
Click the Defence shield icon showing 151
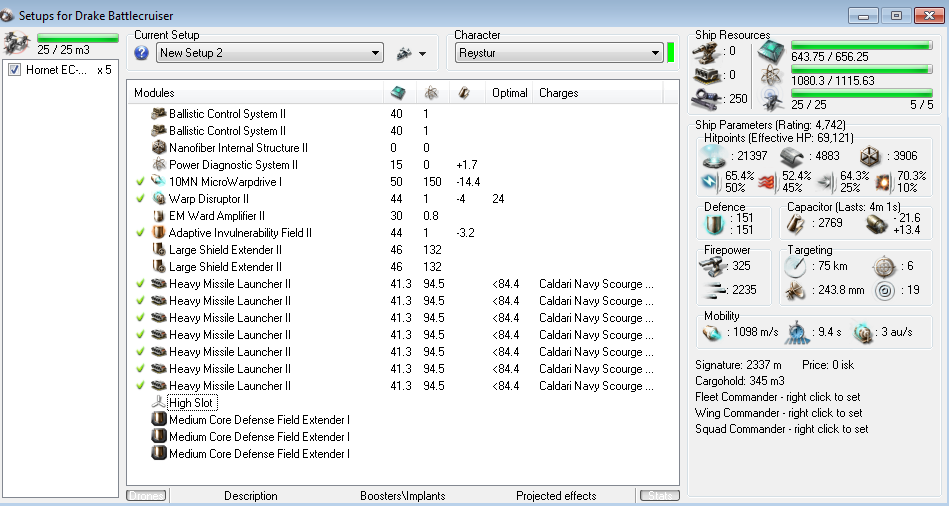coord(714,223)
